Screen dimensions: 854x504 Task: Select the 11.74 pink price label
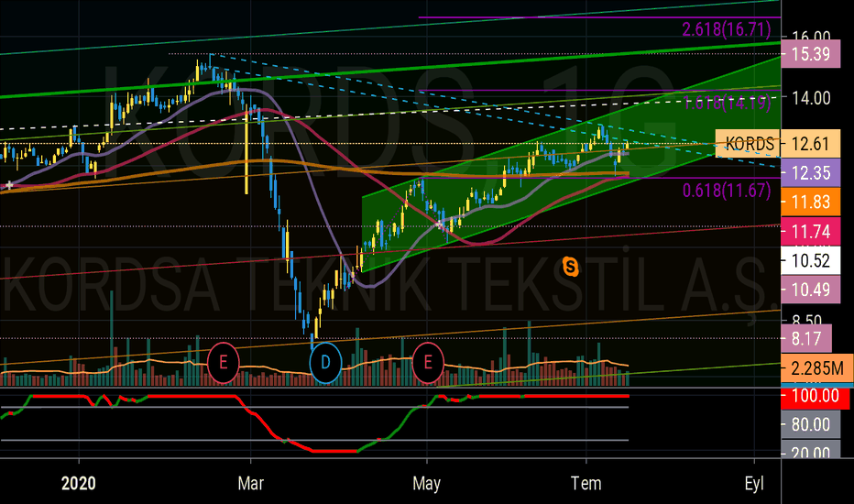810,231
